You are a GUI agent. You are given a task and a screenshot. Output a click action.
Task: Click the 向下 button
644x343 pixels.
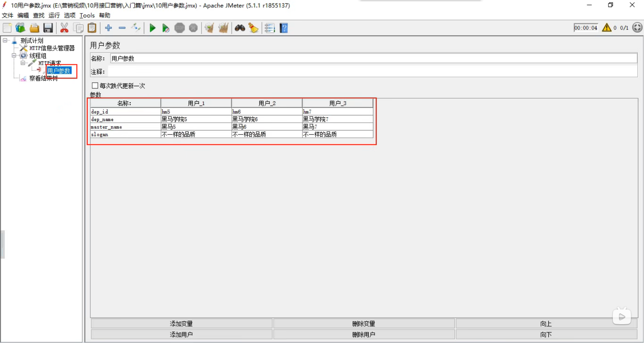[x=546, y=334]
